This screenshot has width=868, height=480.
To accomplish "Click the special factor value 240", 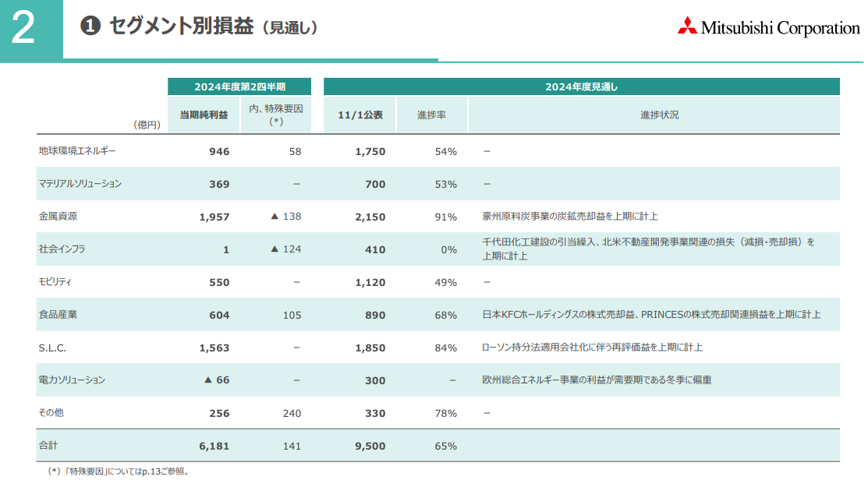I will [292, 413].
